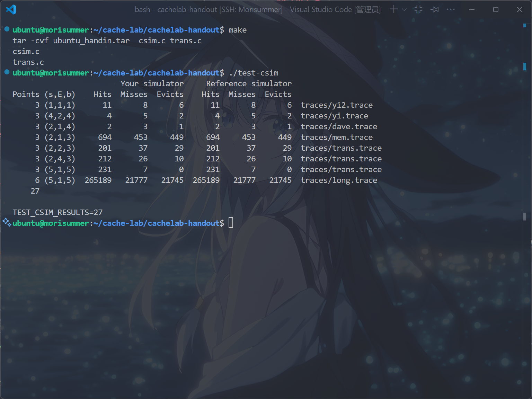Restore panel size with the shrink icon
The width and height of the screenshot is (532, 399).
(418, 9)
